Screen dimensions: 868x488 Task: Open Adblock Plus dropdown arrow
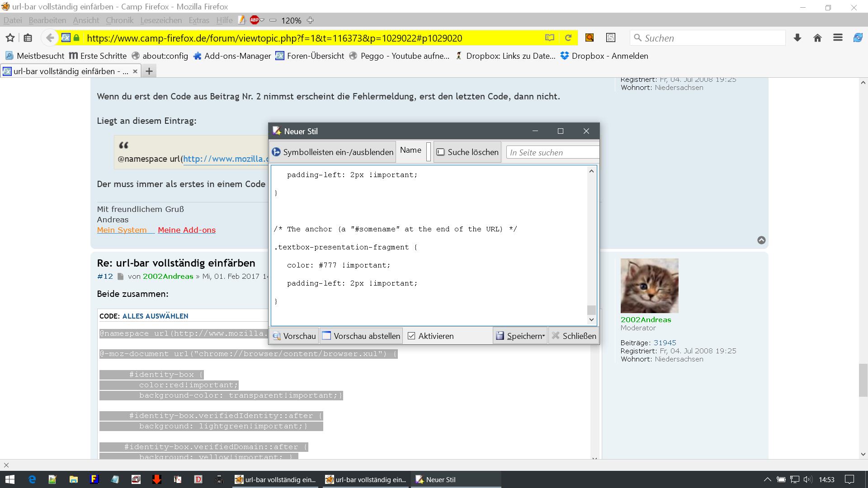(x=262, y=20)
